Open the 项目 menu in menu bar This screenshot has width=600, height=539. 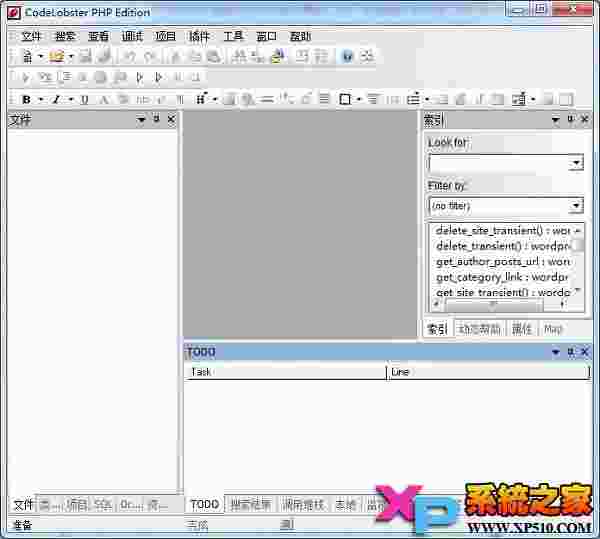click(x=165, y=36)
